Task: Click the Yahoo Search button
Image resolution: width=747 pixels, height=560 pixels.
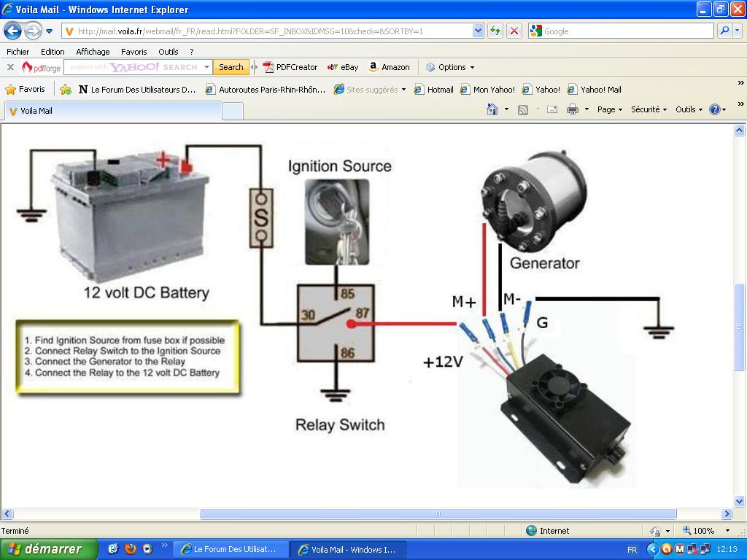Action: pos(231,67)
